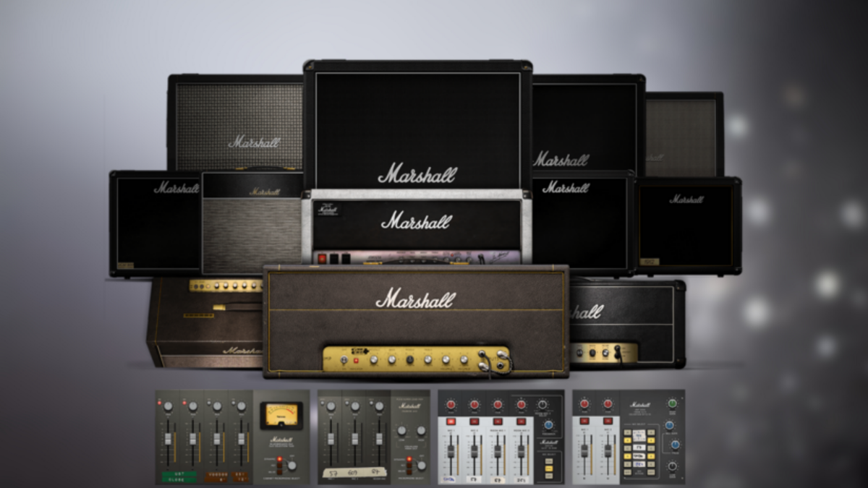This screenshot has height=488, width=868.
Task: Click the High knob on the tape-labeled mixer panel
Action: tap(421, 431)
